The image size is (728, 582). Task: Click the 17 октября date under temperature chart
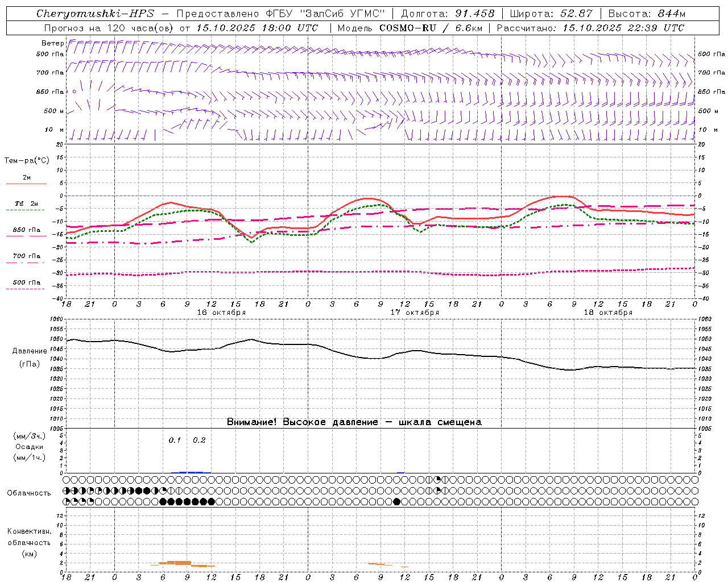tap(415, 312)
